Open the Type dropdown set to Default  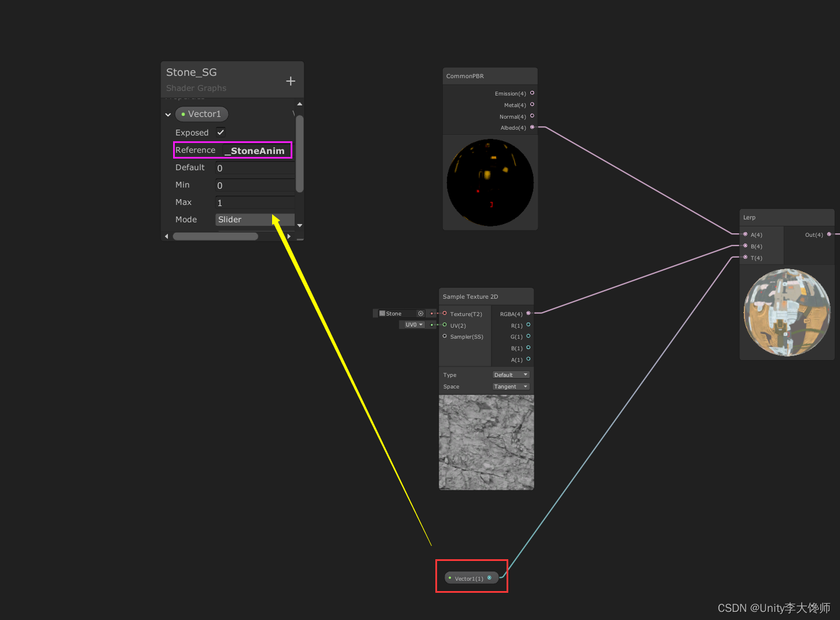click(511, 375)
